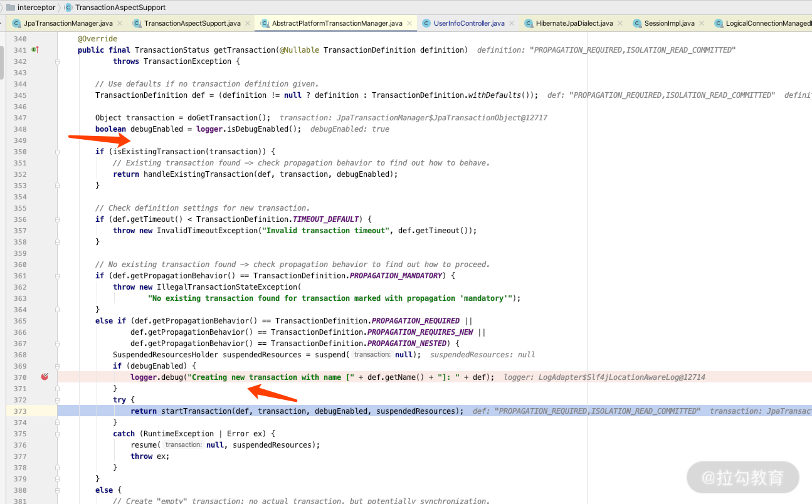
Task: Remove the breakpoint on line 370
Action: point(45,377)
